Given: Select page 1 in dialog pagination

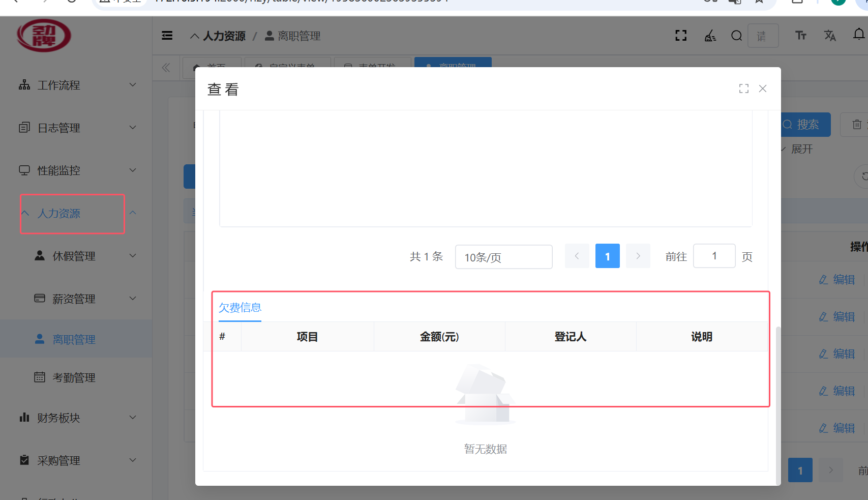Looking at the screenshot, I should coord(608,256).
